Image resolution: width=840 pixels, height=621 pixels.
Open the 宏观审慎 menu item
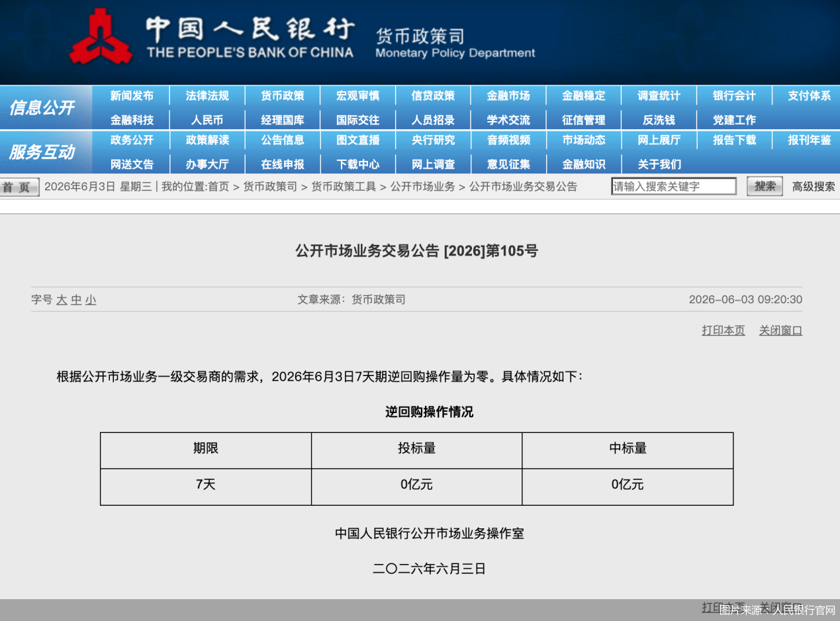pyautogui.click(x=358, y=96)
